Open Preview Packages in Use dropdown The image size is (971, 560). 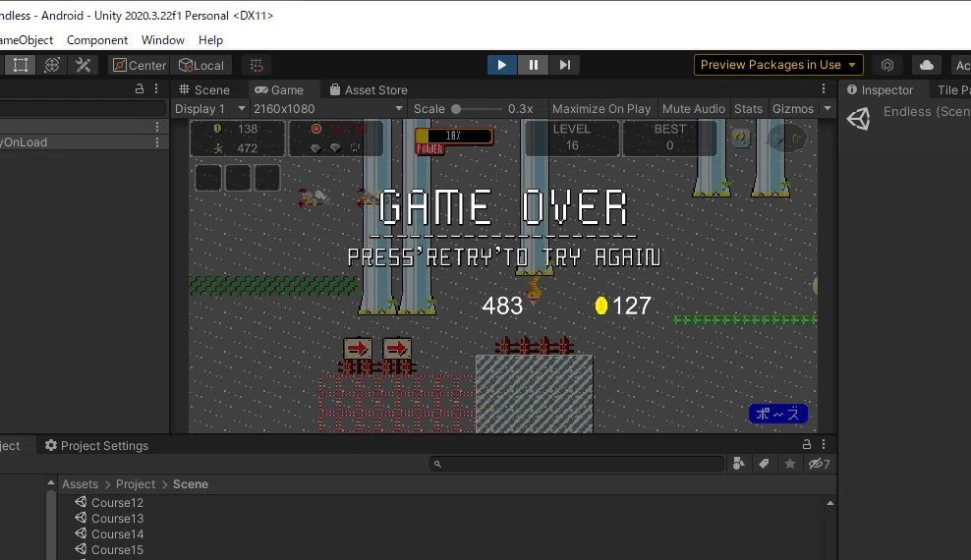777,65
